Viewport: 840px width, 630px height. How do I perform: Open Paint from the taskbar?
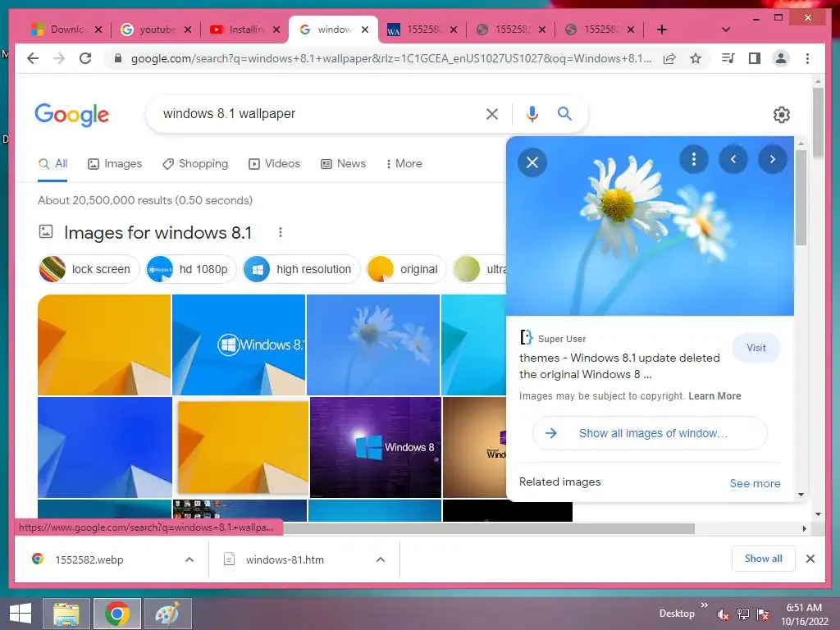(x=167, y=614)
